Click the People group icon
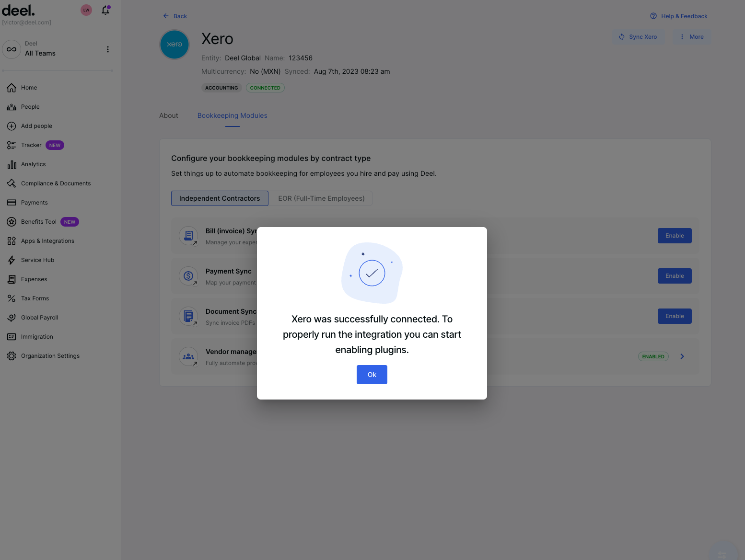The image size is (745, 560). pyautogui.click(x=12, y=107)
